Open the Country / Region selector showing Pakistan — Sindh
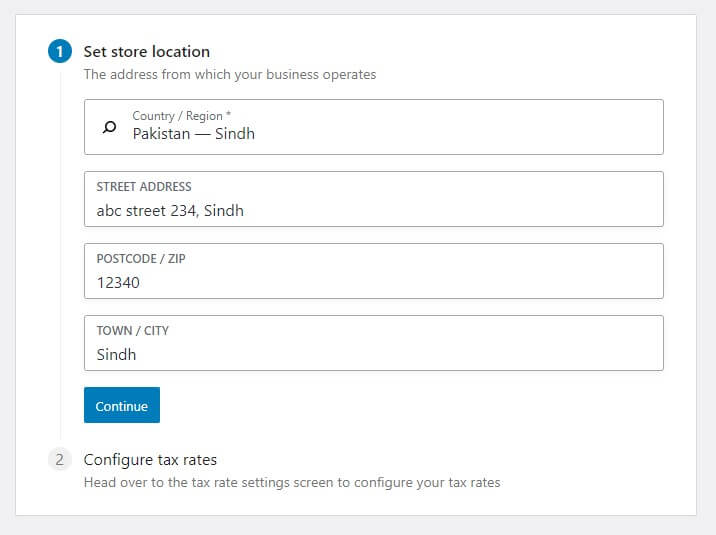Image resolution: width=716 pixels, height=535 pixels. coord(374,127)
